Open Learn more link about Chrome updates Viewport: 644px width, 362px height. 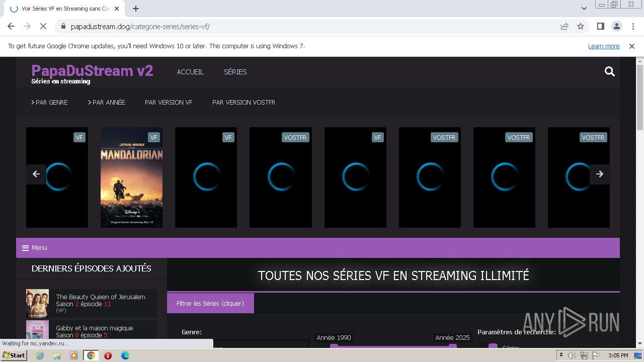coord(604,46)
